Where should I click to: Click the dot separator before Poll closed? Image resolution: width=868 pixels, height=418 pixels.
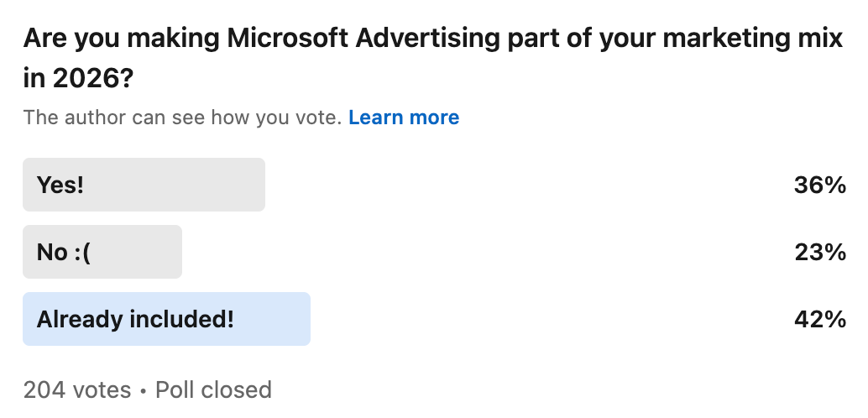click(x=144, y=390)
